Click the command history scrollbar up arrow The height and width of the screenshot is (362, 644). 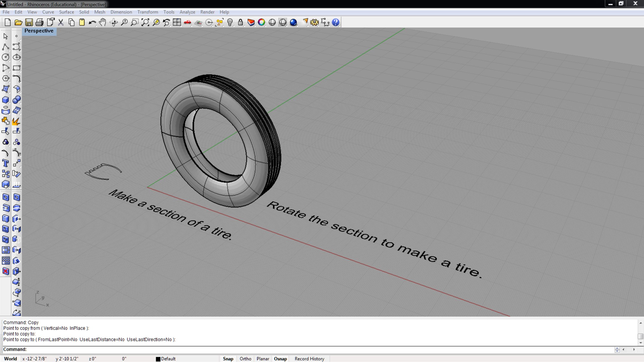641,323
